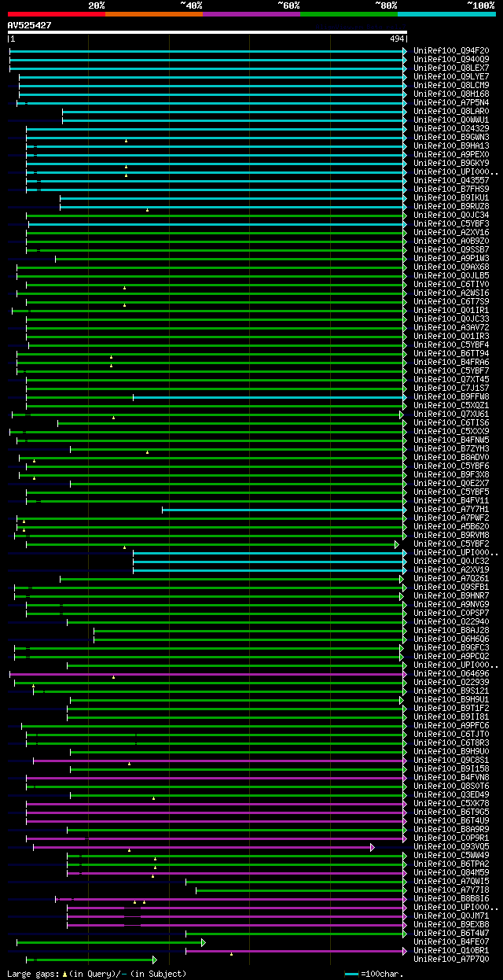Select the UniRef100_B9S121 label
The width and height of the screenshot is (503, 980).
click(451, 691)
